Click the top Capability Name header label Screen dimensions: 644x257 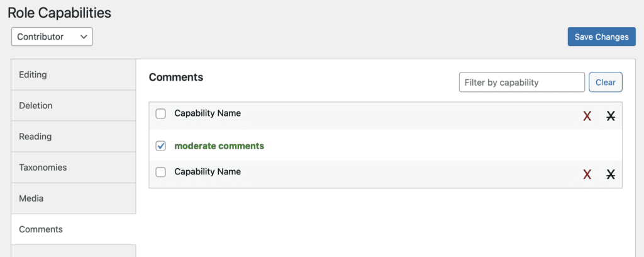point(208,113)
